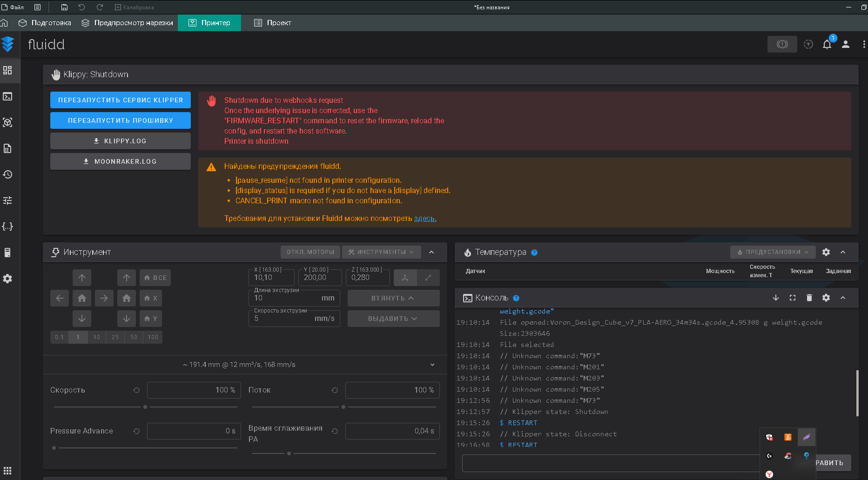The height and width of the screenshot is (480, 868).
Task: Open the notifications bell
Action: tap(827, 44)
